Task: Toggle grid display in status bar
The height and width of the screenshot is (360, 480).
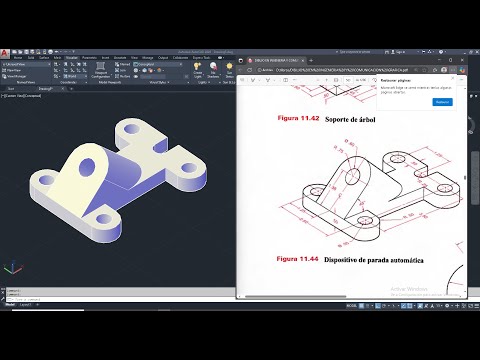Action: [361, 306]
